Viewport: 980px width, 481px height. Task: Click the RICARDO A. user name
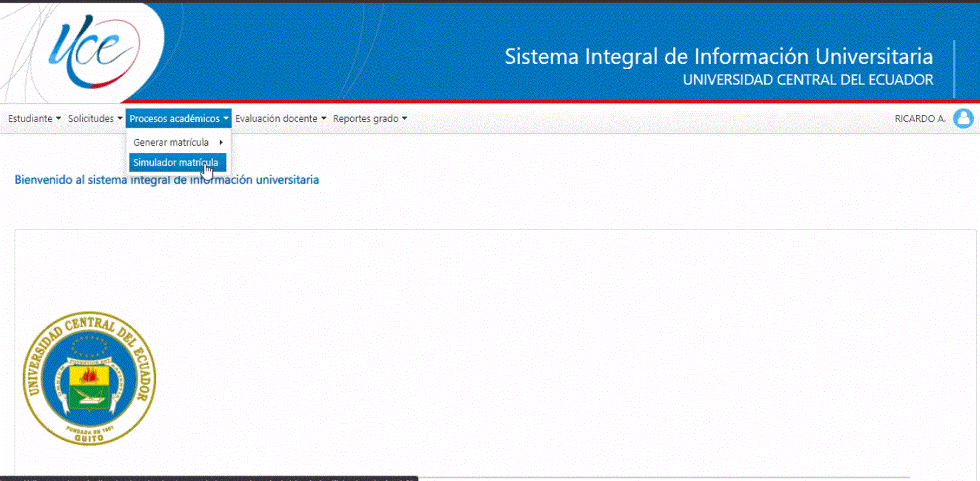click(x=920, y=119)
